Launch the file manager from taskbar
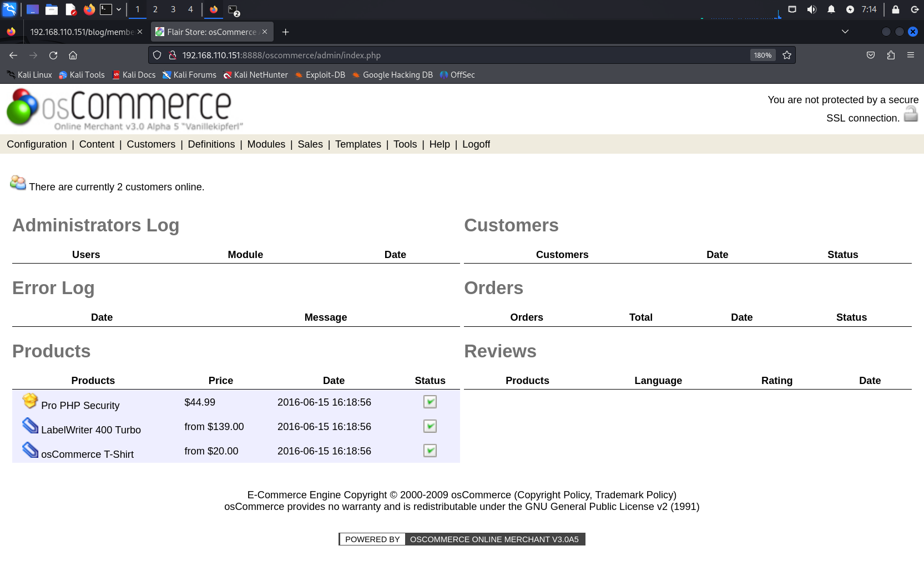This screenshot has width=924, height=576. tap(52, 9)
